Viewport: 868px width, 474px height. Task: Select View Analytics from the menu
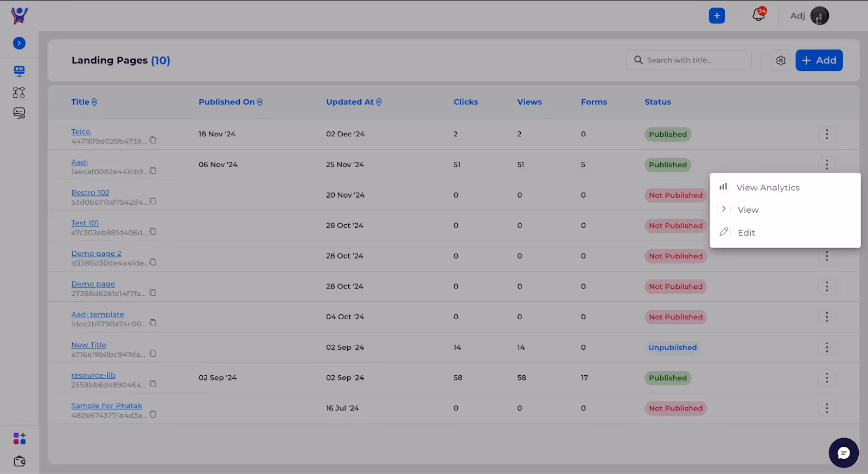(x=785, y=187)
